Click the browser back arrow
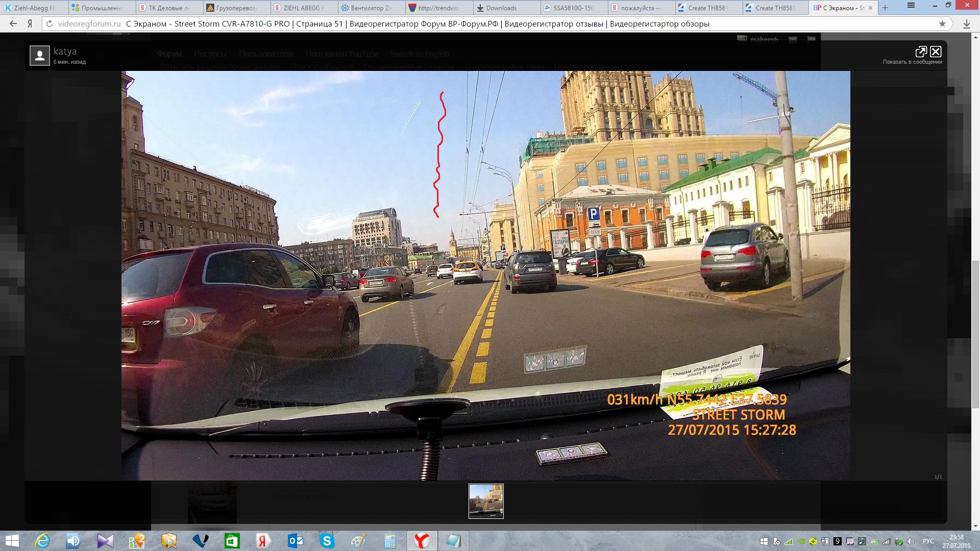This screenshot has width=980, height=551. tap(13, 23)
